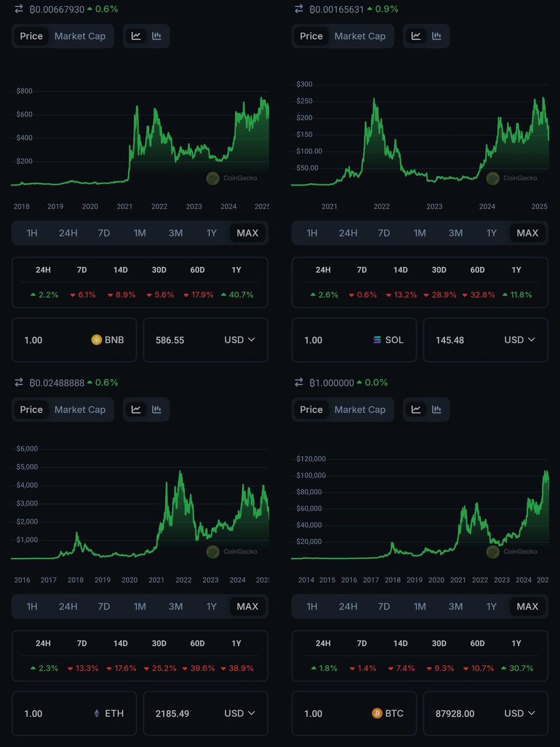Viewport: 560px width, 747px height.
Task: Select 24H range on BNB chart
Action: click(x=68, y=233)
